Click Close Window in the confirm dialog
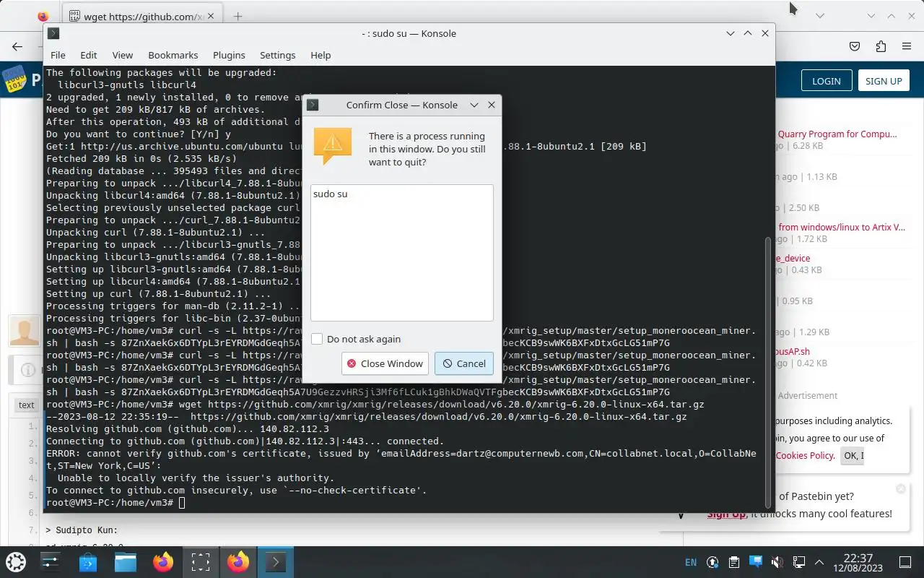Viewport: 924px width, 578px height. tap(385, 363)
